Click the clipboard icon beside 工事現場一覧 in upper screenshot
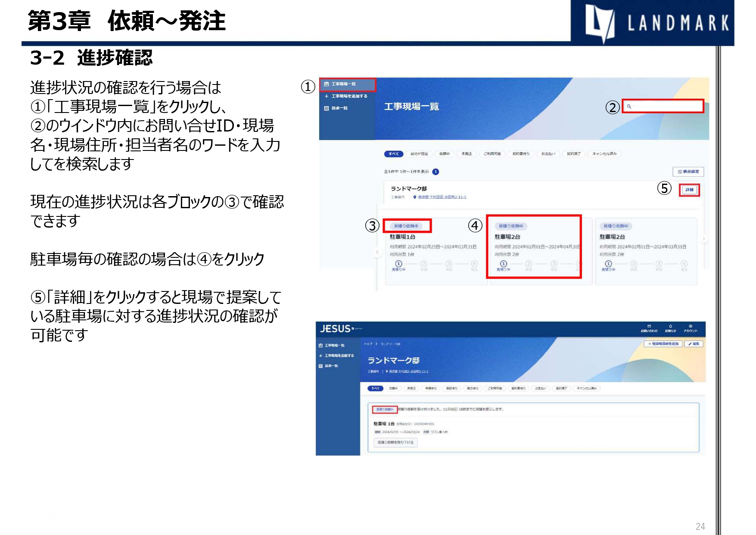 (327, 84)
